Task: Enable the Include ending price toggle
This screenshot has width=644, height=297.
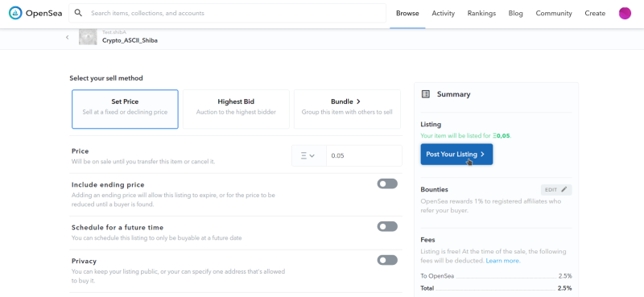Action: 387,184
